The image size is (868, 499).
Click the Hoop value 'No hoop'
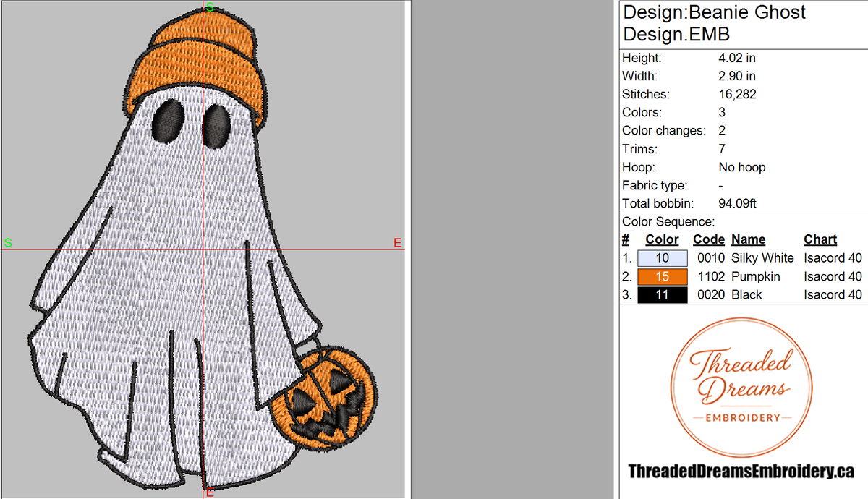click(742, 167)
